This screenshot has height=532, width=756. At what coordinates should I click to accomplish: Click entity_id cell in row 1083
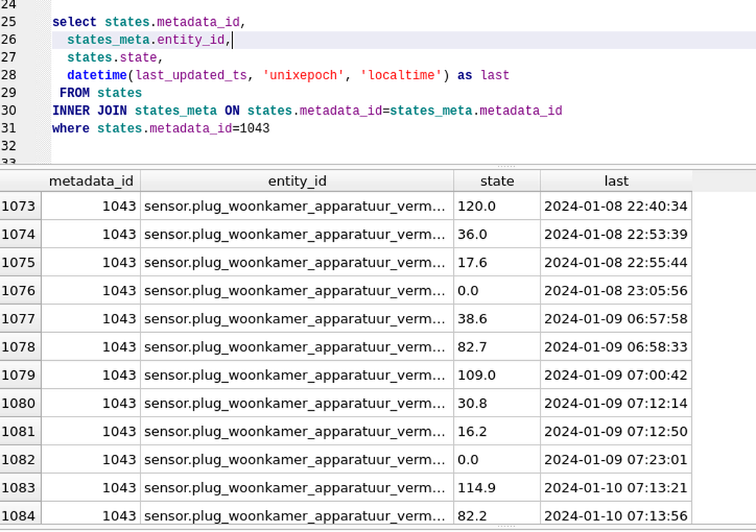coord(297,488)
